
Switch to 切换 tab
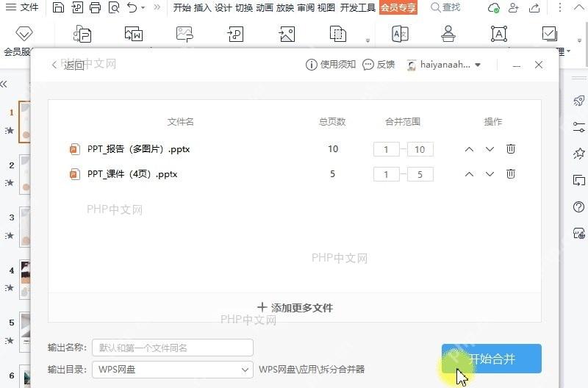pos(244,7)
